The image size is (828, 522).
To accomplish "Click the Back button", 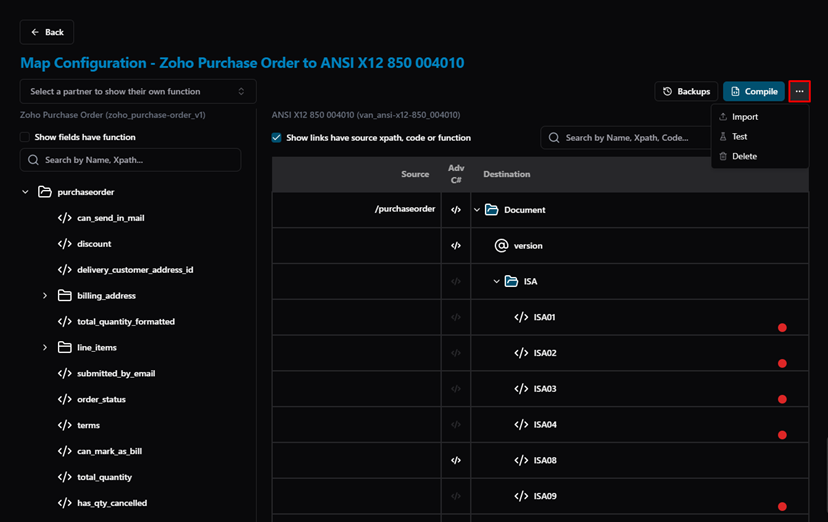I will click(47, 32).
